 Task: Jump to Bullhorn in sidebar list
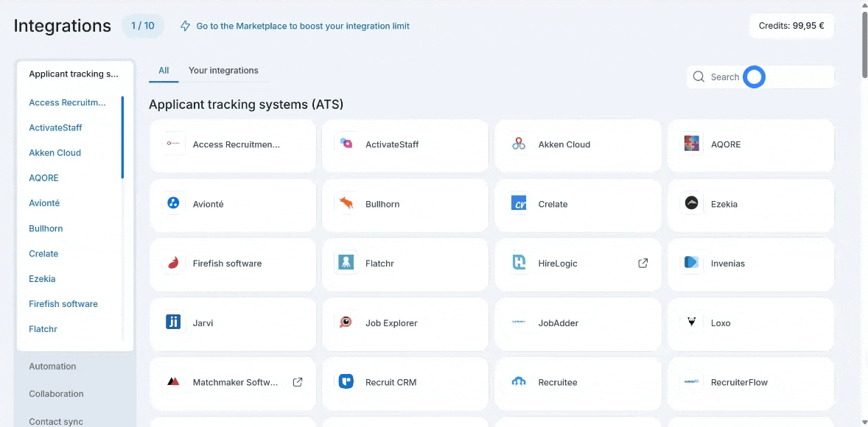click(46, 228)
